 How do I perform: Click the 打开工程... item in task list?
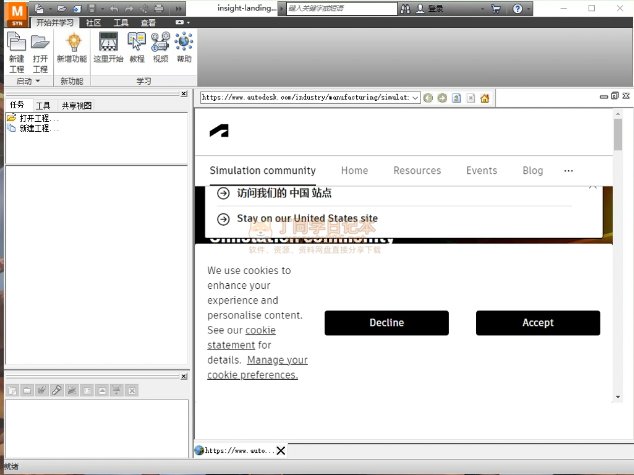pos(38,118)
